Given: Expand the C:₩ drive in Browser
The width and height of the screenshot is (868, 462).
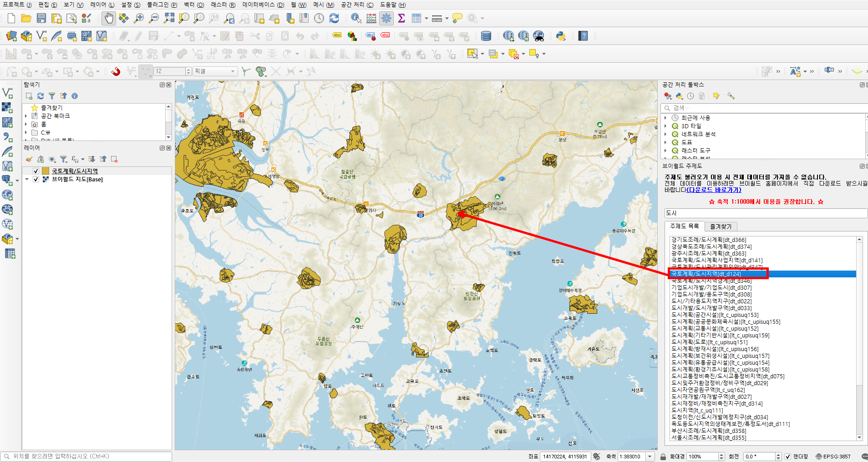Looking at the screenshot, I should 26,133.
